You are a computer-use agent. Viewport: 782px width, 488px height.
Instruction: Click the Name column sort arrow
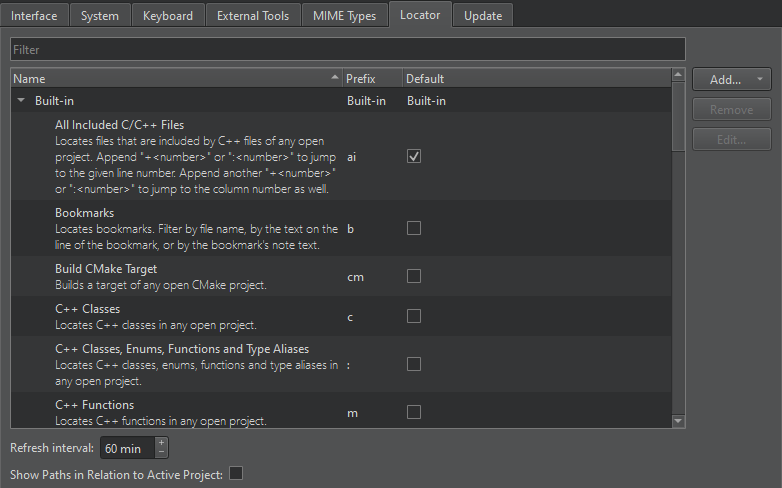coord(334,78)
